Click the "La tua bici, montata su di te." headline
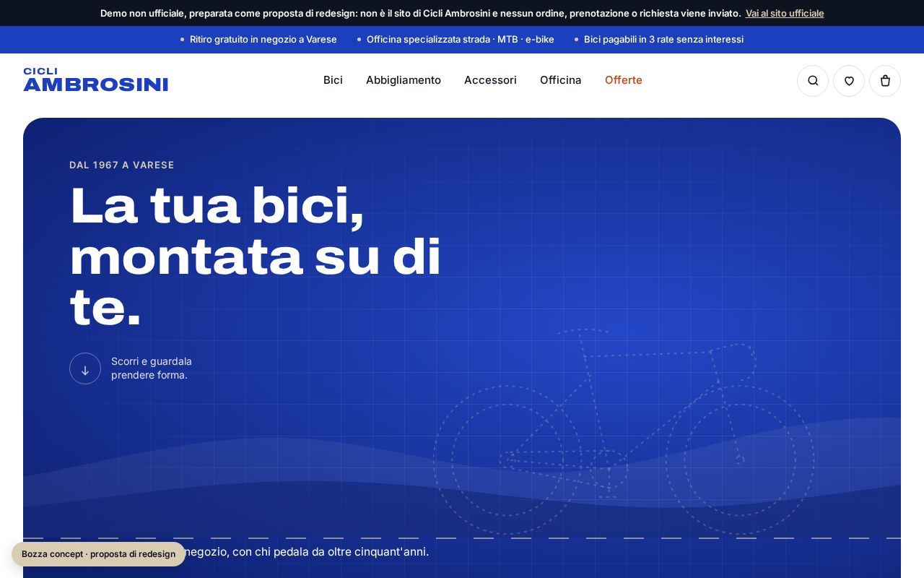The height and width of the screenshot is (578, 924). click(x=256, y=256)
